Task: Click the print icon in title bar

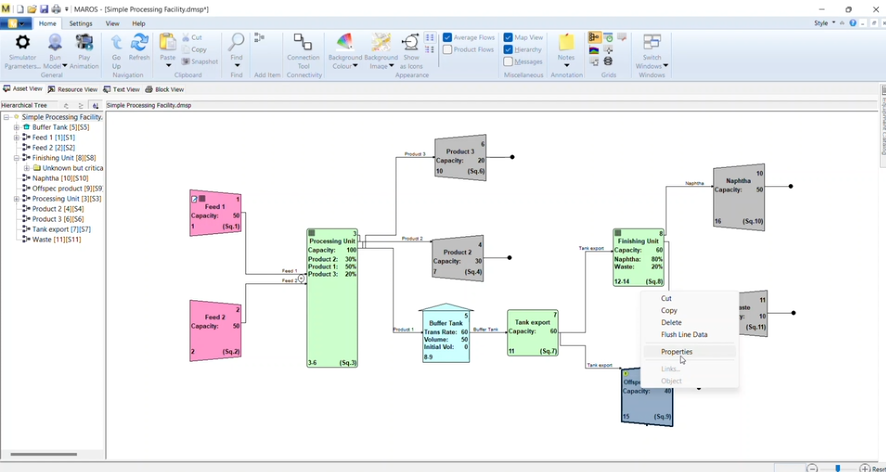Action: pos(56,9)
